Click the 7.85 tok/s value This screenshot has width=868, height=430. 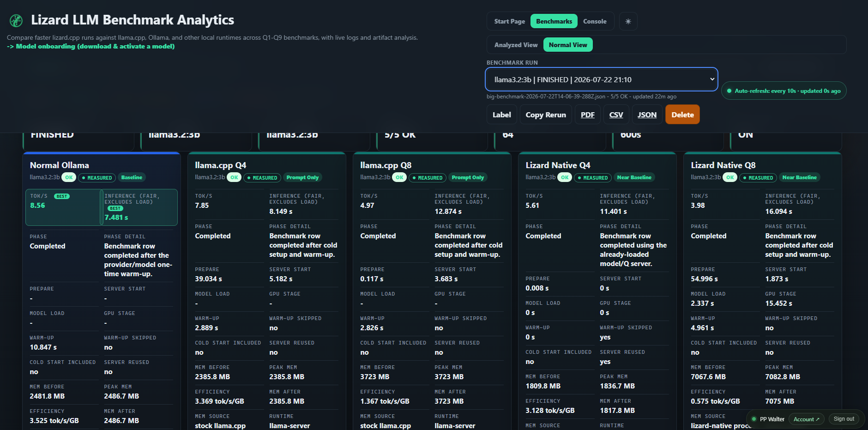coord(202,206)
